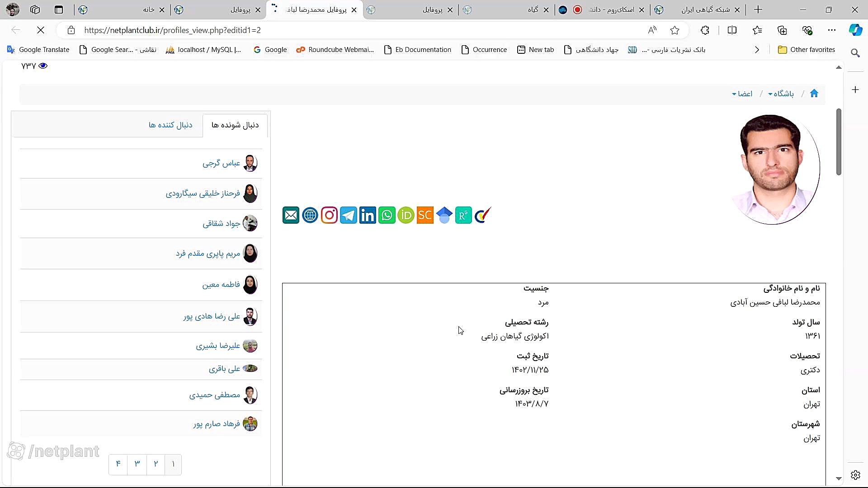Screen dimensions: 868x488
Task: Click the Telegram social icon
Action: point(349,216)
